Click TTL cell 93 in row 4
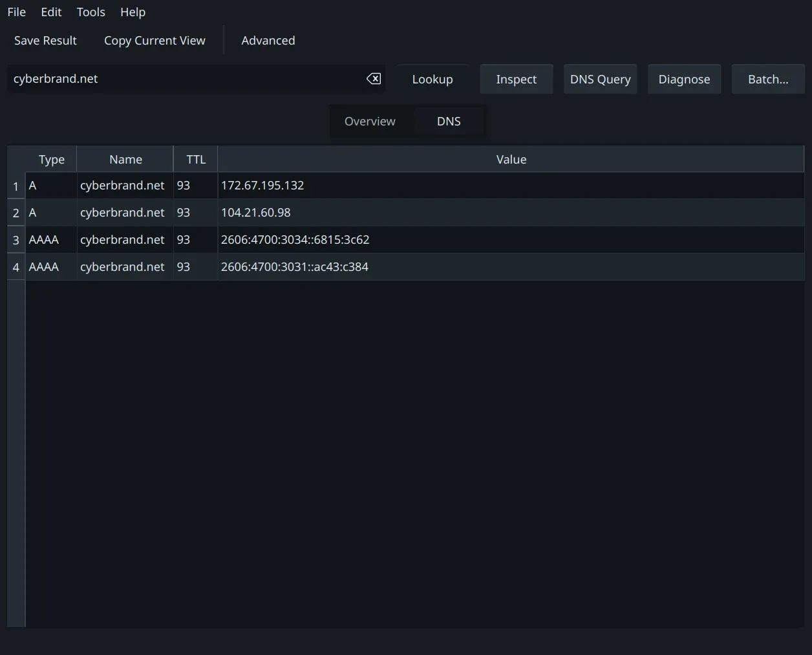 tap(196, 267)
